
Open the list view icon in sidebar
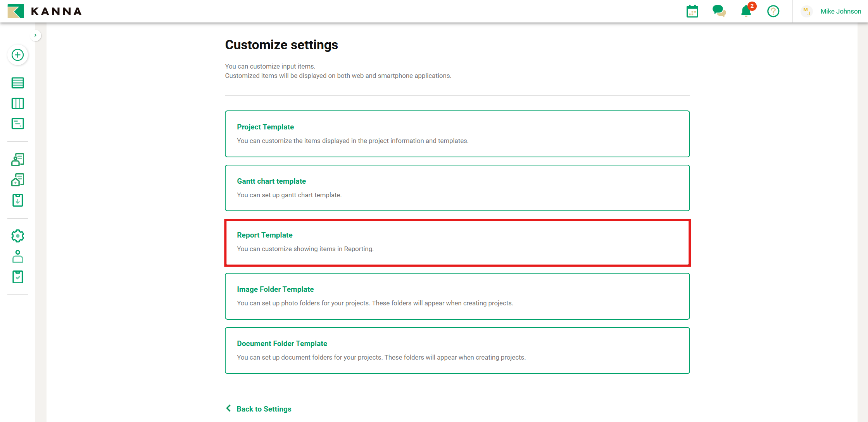click(18, 83)
